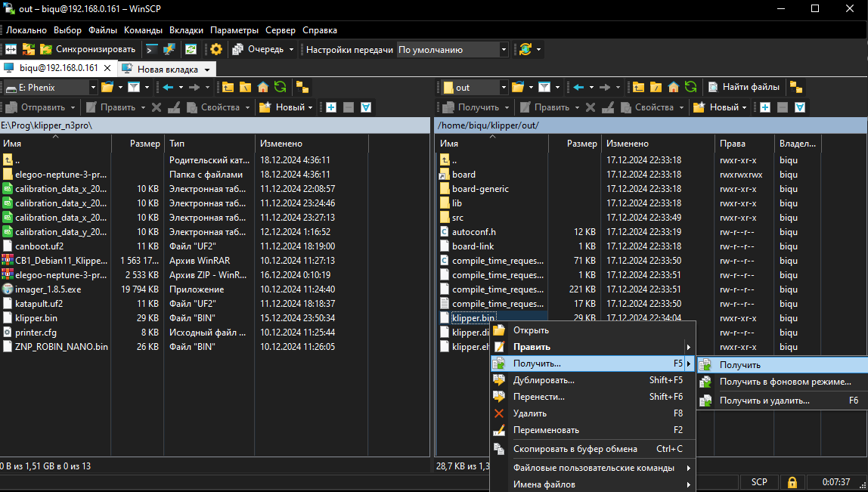Click the local Отправить toolbar button

point(36,107)
